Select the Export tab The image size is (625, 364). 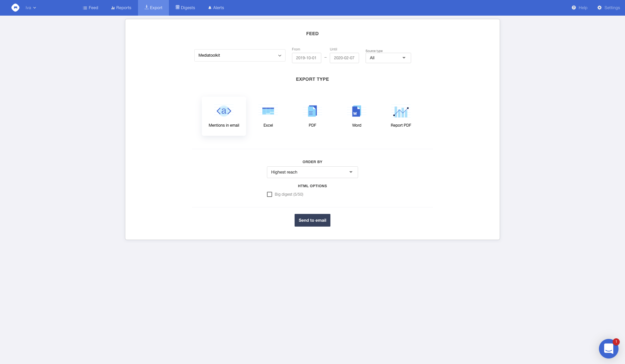tap(153, 8)
